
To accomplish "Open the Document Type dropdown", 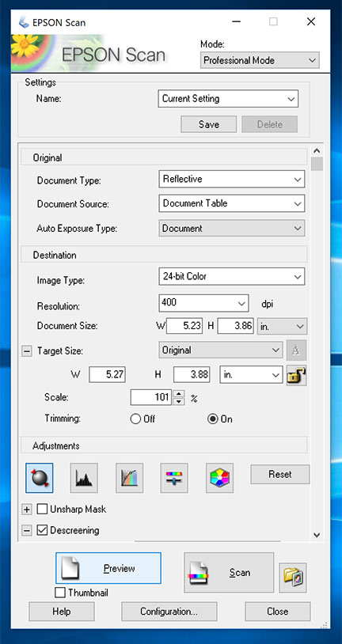I will (x=232, y=179).
